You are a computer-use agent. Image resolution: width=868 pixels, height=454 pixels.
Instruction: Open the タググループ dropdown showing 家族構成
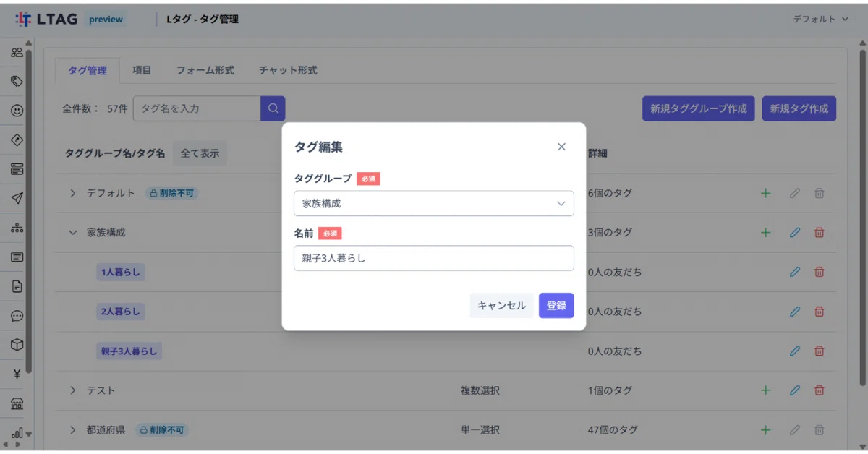point(434,203)
